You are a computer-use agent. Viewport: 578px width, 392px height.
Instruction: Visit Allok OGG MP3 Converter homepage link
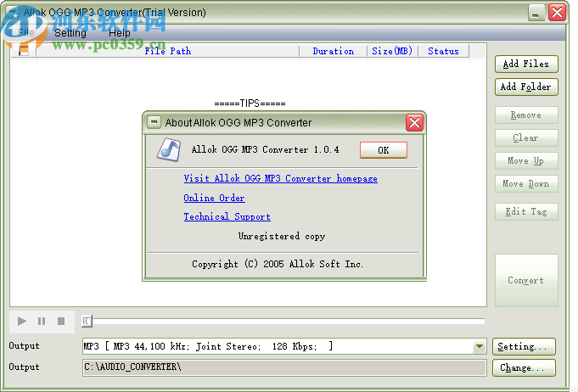point(281,179)
